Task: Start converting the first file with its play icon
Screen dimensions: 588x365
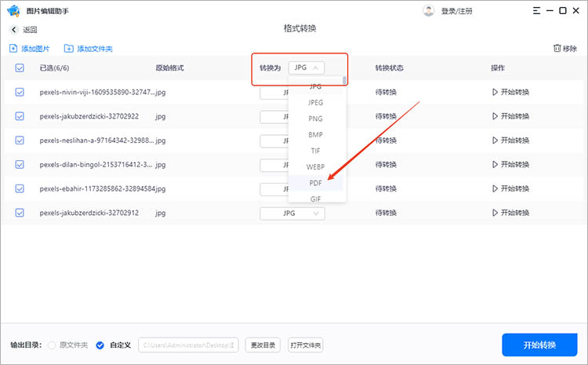Action: 494,93
